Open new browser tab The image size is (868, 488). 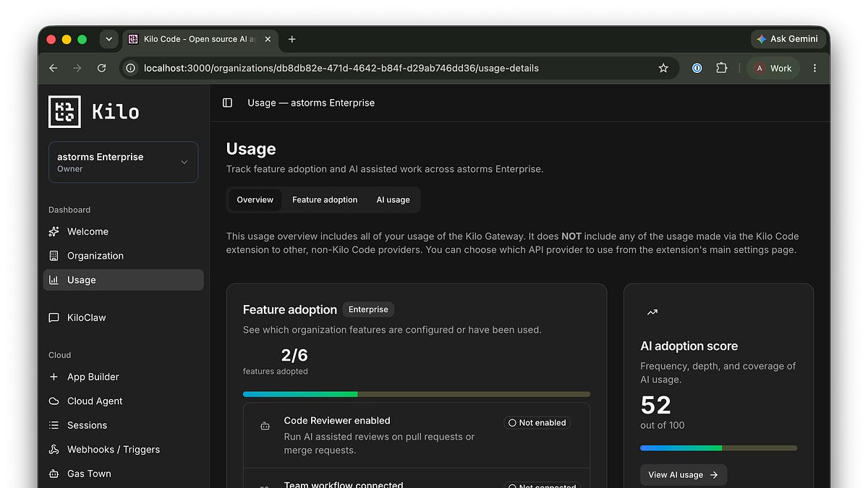pos(292,39)
